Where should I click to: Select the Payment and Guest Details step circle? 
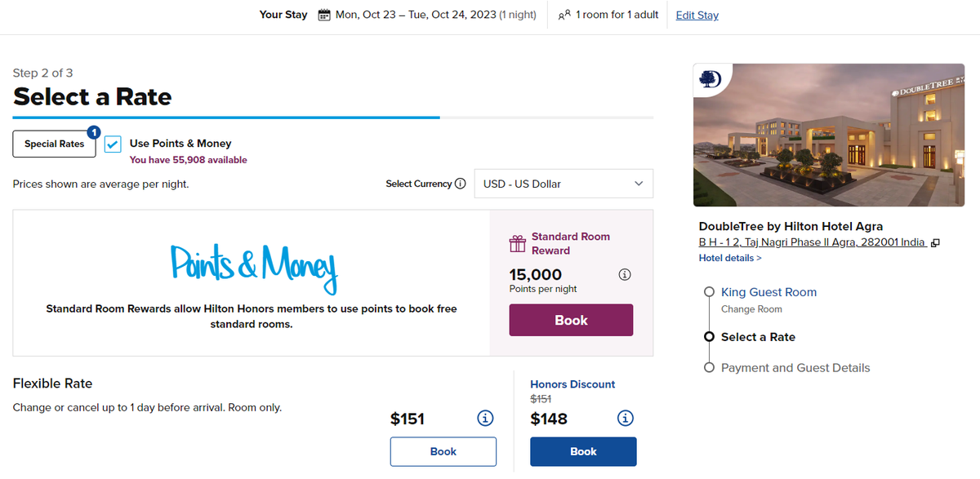(x=709, y=367)
